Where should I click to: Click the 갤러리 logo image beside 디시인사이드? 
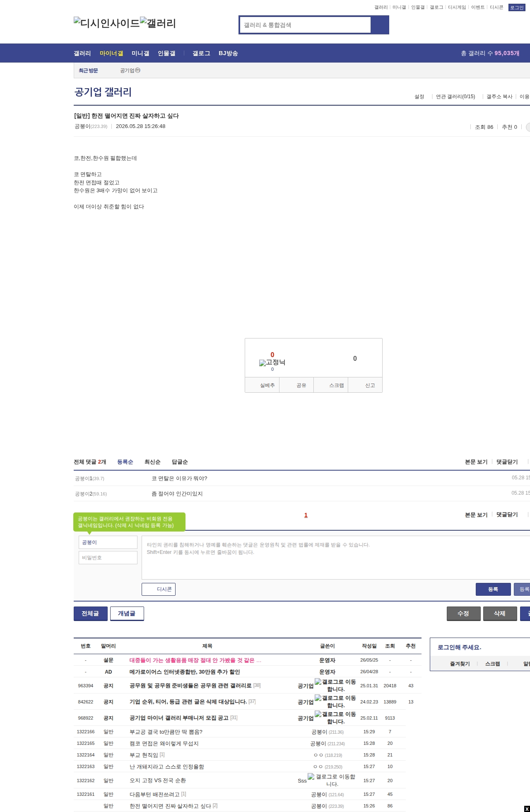point(158,23)
